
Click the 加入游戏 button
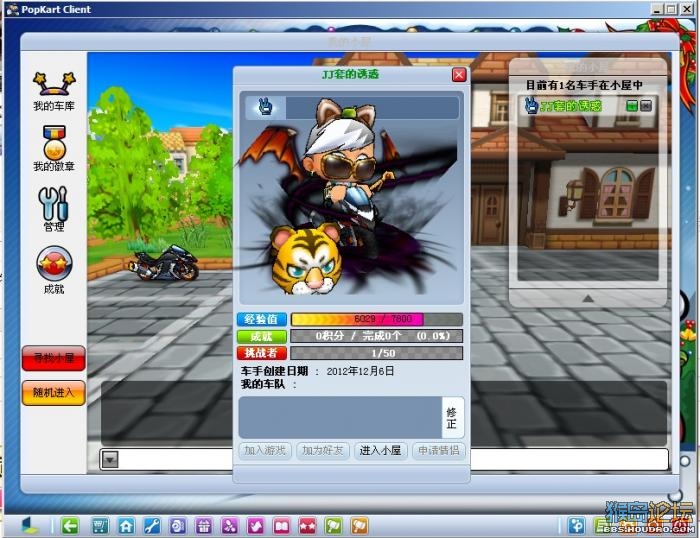pos(265,450)
